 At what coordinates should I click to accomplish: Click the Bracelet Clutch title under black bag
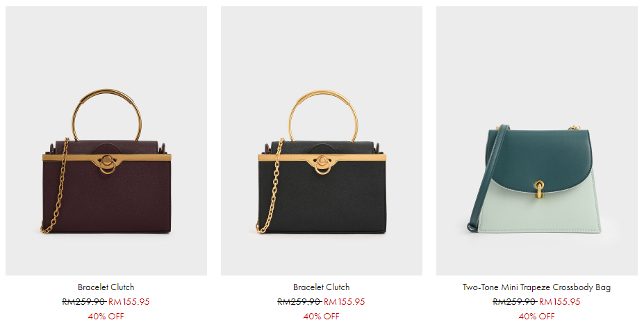tap(321, 287)
